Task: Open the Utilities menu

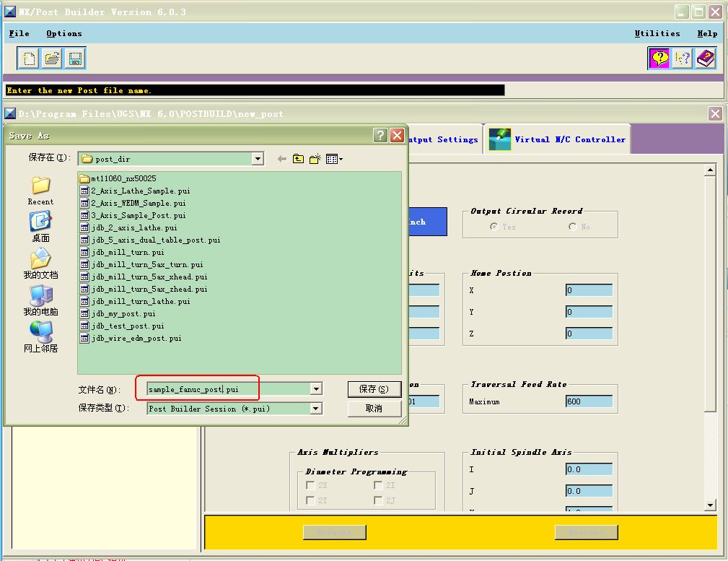Action: [x=657, y=33]
